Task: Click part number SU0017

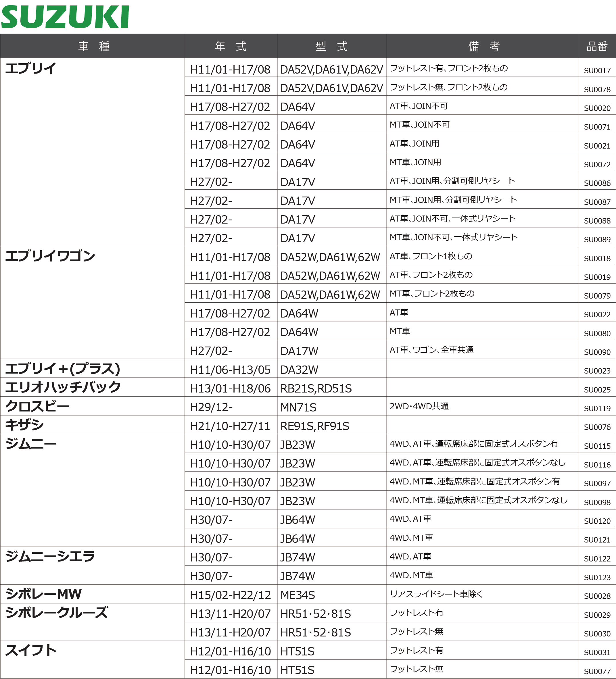Action: [x=597, y=71]
